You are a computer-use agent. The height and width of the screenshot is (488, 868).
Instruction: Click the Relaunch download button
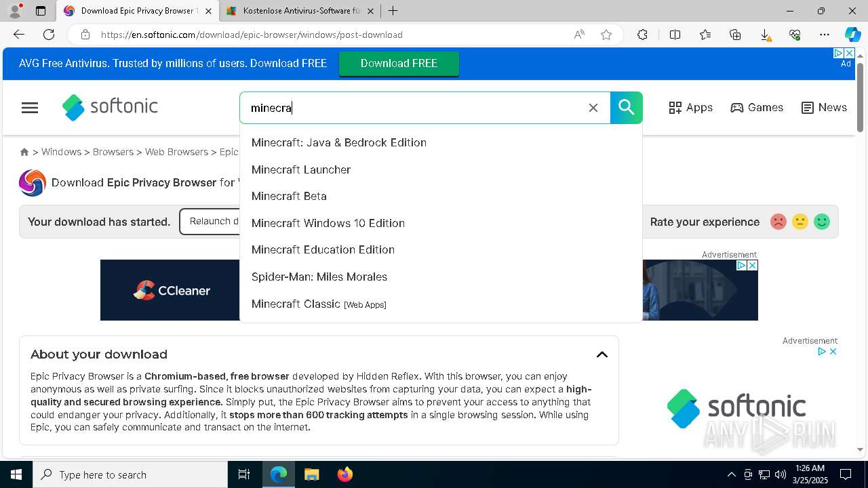tap(210, 222)
